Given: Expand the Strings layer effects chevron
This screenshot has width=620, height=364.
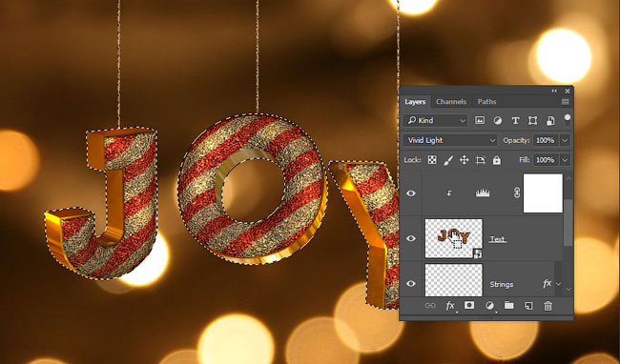Looking at the screenshot, I should point(558,284).
